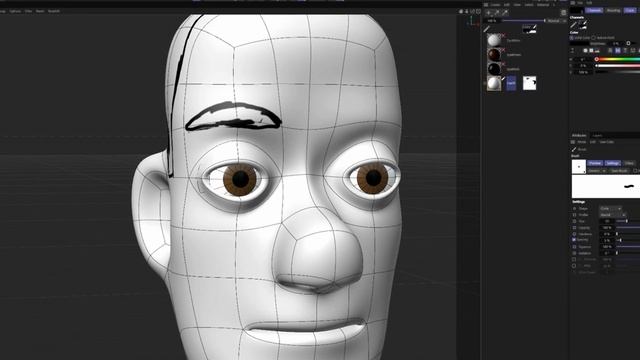640x360 pixels.
Task: Click the Filter button in Brush section
Action: point(629,163)
